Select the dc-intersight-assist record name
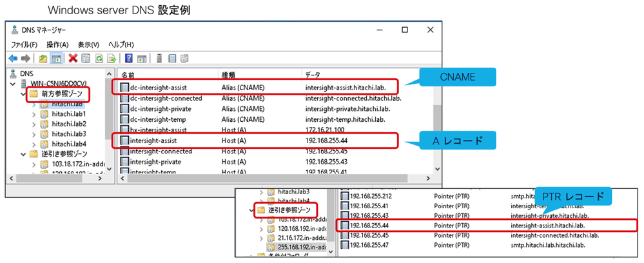This screenshot has height=263, width=644. [159, 88]
